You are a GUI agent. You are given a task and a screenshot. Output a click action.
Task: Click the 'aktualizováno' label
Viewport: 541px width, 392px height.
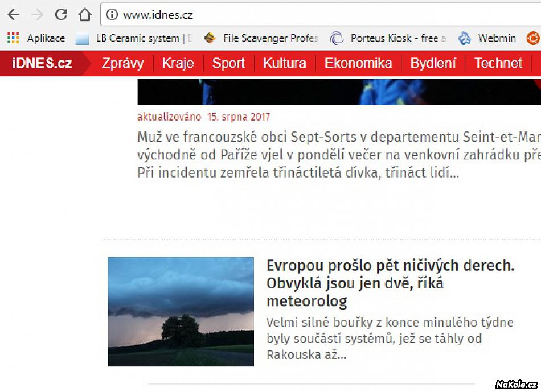click(x=169, y=117)
